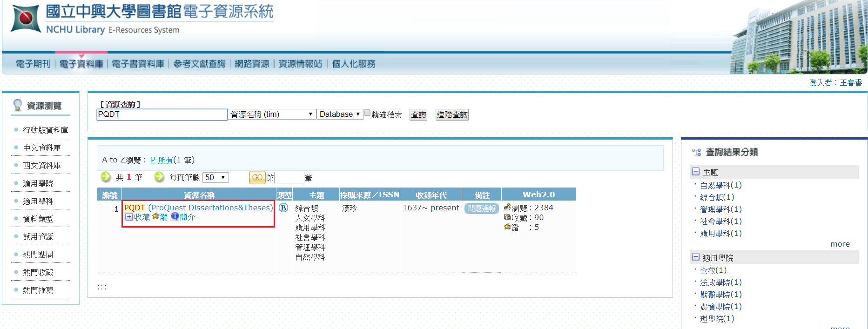Filter results by 自然學科(1)
Image resolution: width=868 pixels, height=329 pixels.
point(721,185)
